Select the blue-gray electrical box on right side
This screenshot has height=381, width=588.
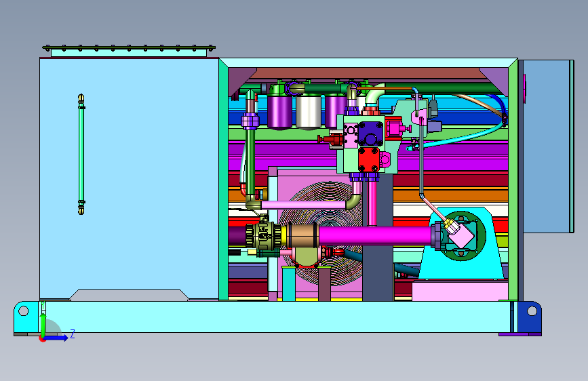(546, 146)
